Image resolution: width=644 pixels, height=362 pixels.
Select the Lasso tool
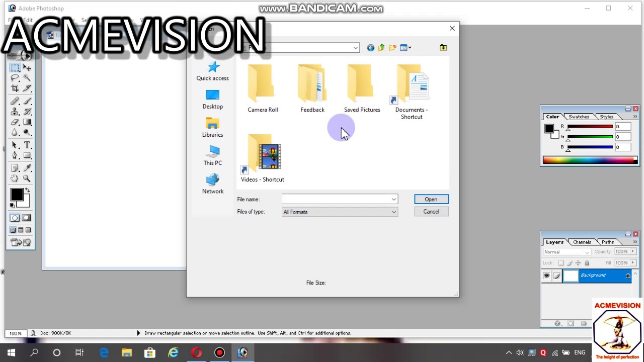coord(15,78)
